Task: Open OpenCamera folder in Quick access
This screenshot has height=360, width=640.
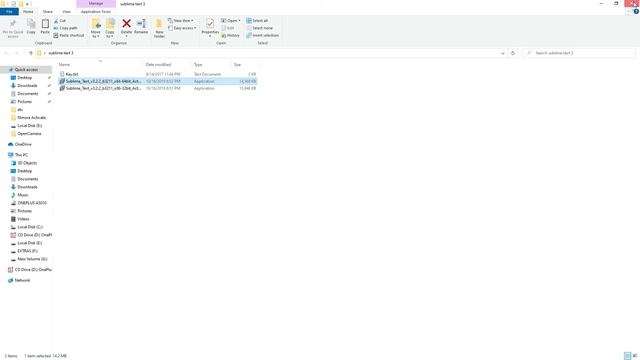Action: (x=26, y=133)
